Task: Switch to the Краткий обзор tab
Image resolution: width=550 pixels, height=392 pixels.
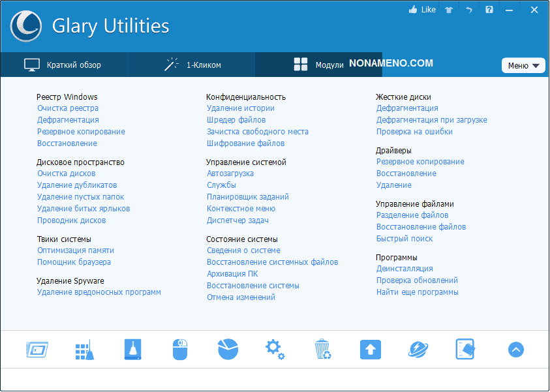Action: [x=63, y=65]
